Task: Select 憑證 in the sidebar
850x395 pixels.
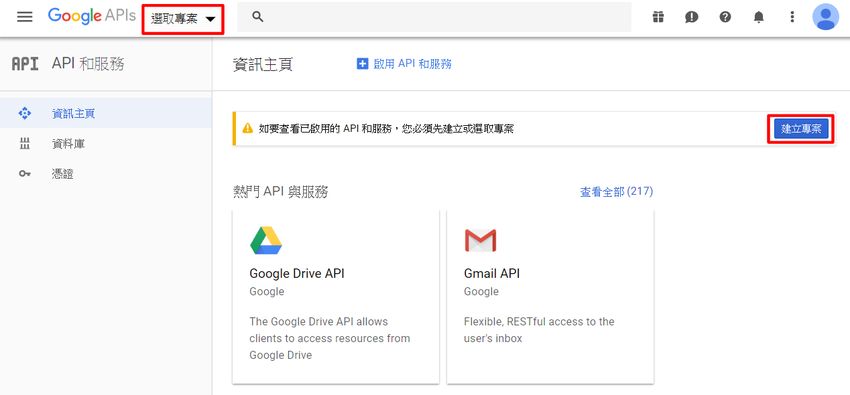Action: (106, 174)
